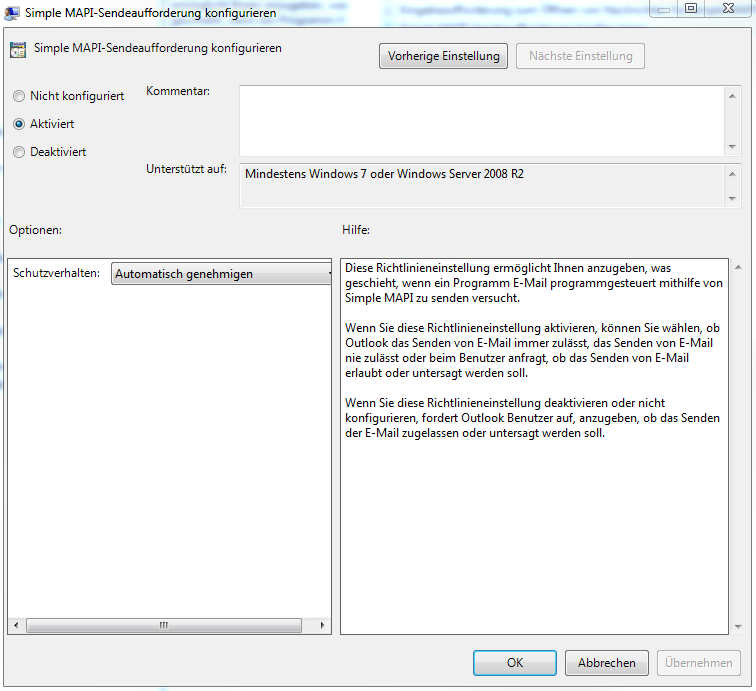Click the 'Kommentar:' label
Image resolution: width=756 pixels, height=691 pixels.
coord(178,91)
